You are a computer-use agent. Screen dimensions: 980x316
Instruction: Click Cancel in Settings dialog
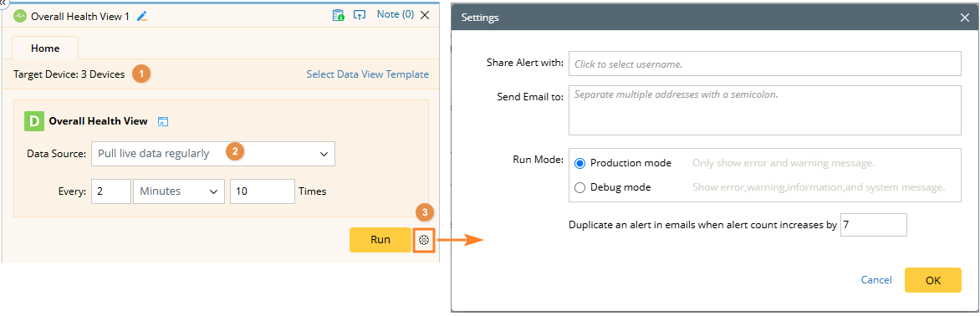click(x=876, y=280)
